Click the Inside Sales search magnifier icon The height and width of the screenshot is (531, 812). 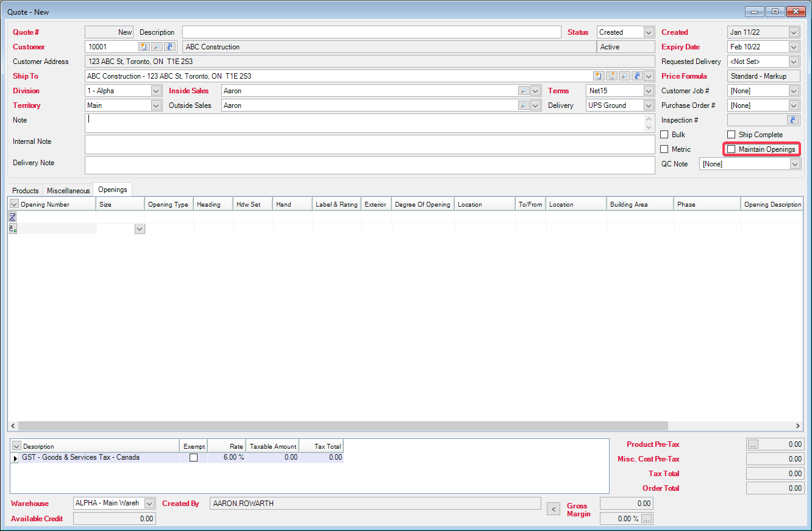coord(523,91)
